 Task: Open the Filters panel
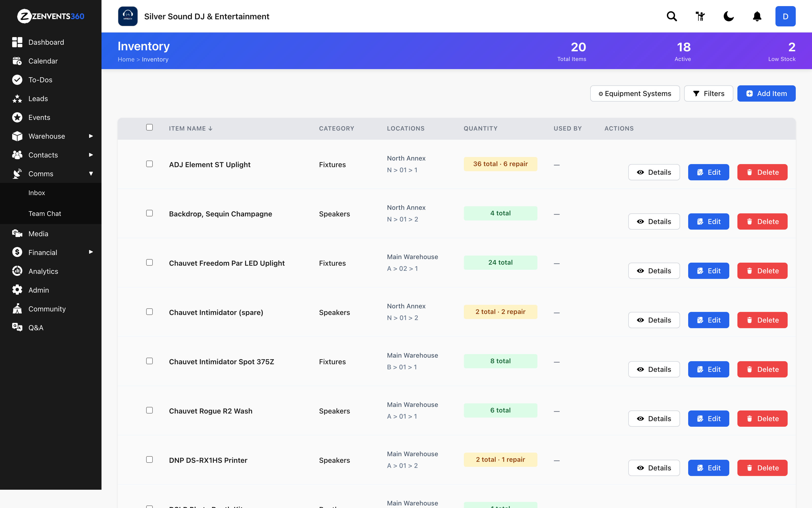pyautogui.click(x=708, y=93)
